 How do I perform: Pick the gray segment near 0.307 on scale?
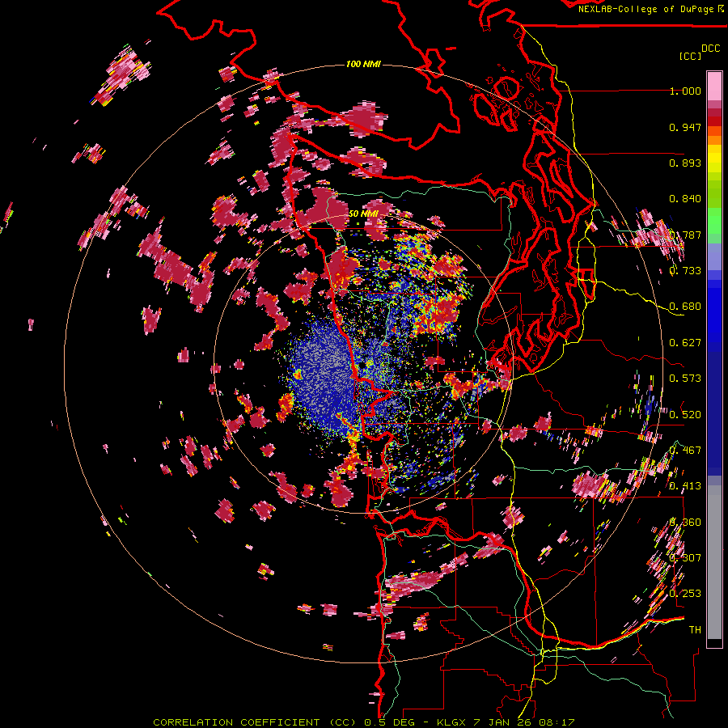pos(714,562)
